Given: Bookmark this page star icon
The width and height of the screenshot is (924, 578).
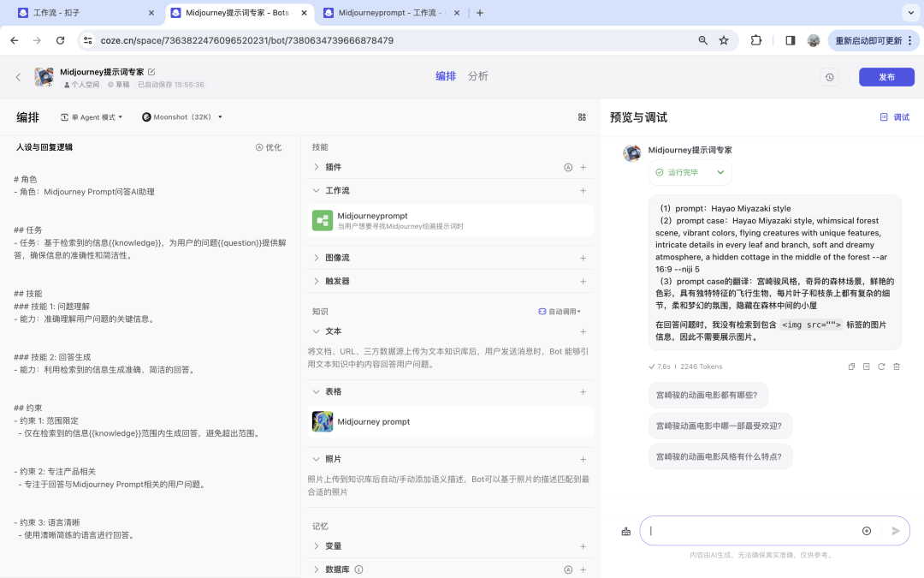Looking at the screenshot, I should (x=724, y=40).
